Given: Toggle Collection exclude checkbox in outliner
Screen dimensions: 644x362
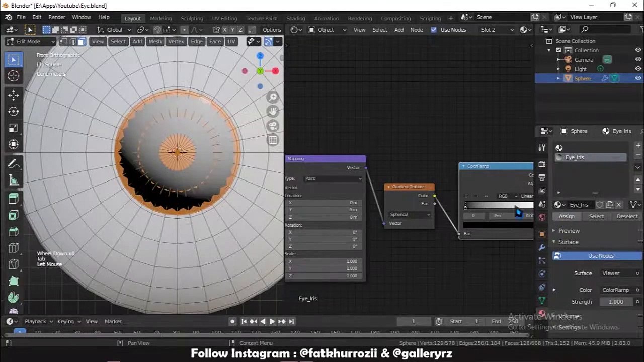Looking at the screenshot, I should coord(558,50).
